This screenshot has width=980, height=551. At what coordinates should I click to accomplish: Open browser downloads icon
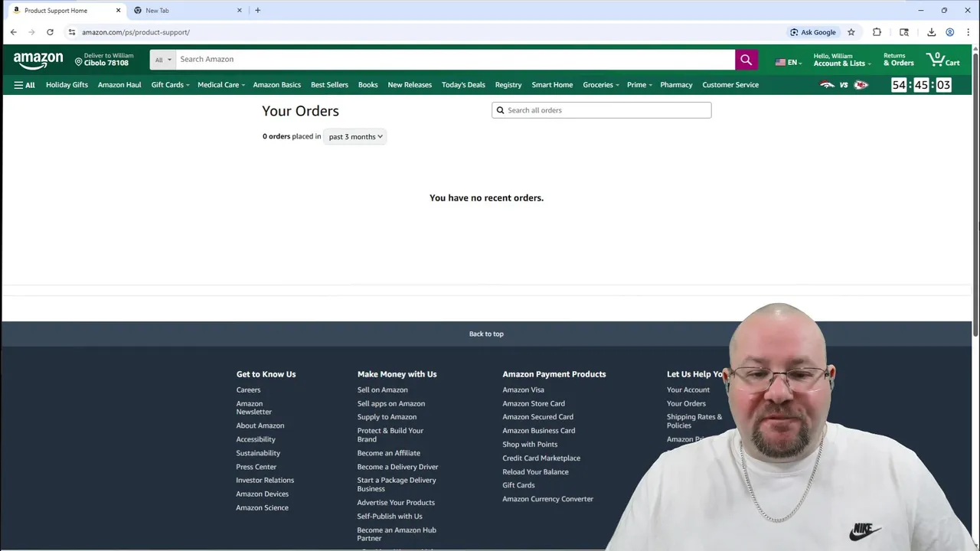pos(931,32)
